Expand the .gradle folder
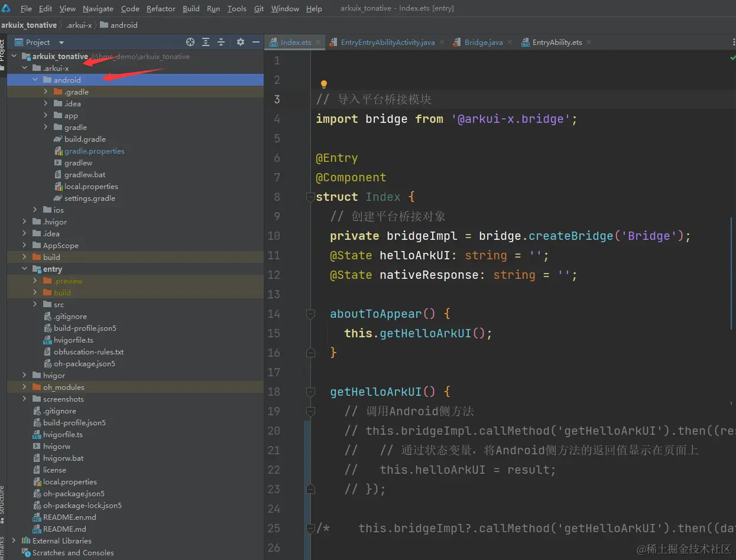Screen dimensions: 736x560 tap(46, 92)
